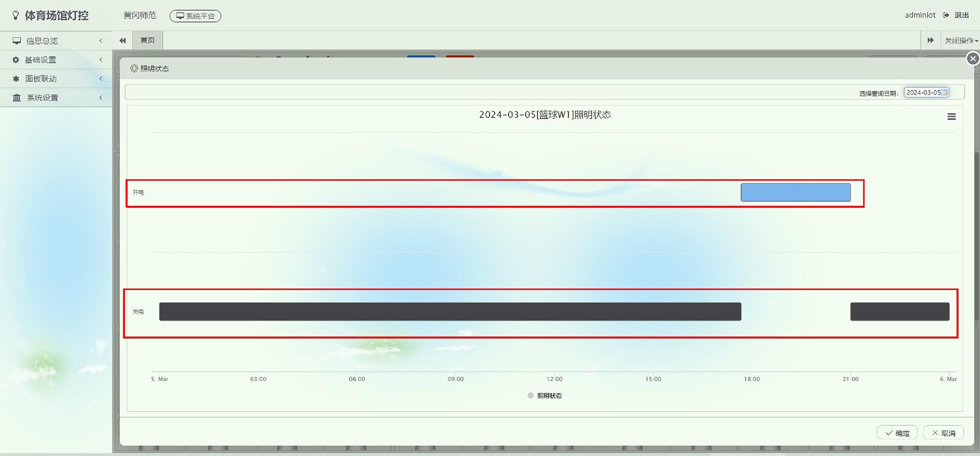Click the 系统平台 button
This screenshot has height=456, width=980.
(x=195, y=16)
